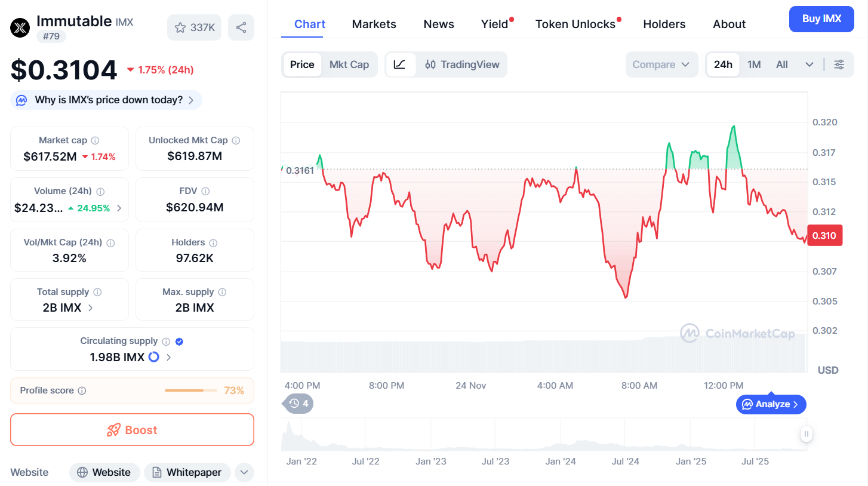The width and height of the screenshot is (868, 486).
Task: Open the share icon next to watchlist
Action: coord(241,27)
